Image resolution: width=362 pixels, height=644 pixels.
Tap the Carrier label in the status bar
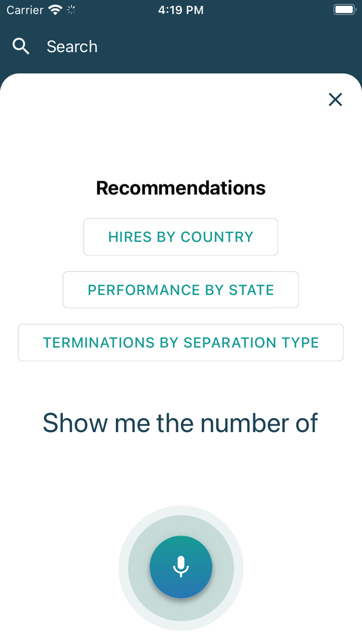tap(25, 10)
